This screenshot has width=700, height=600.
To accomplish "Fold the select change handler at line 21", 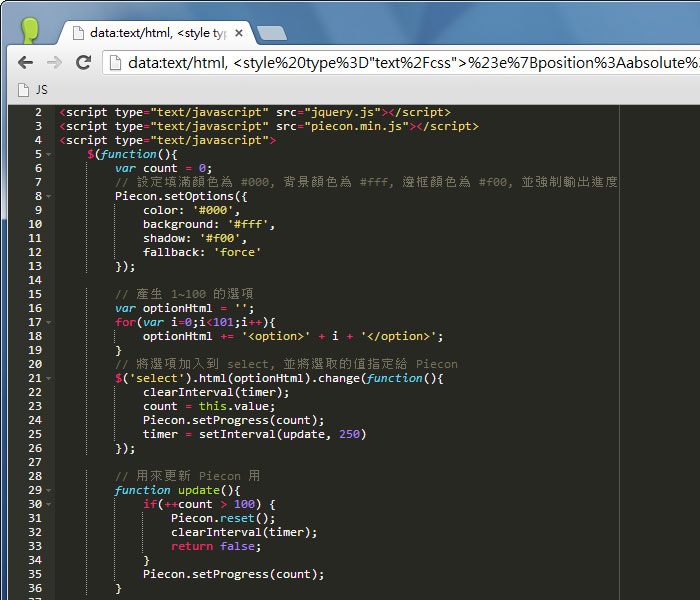I will click(49, 379).
